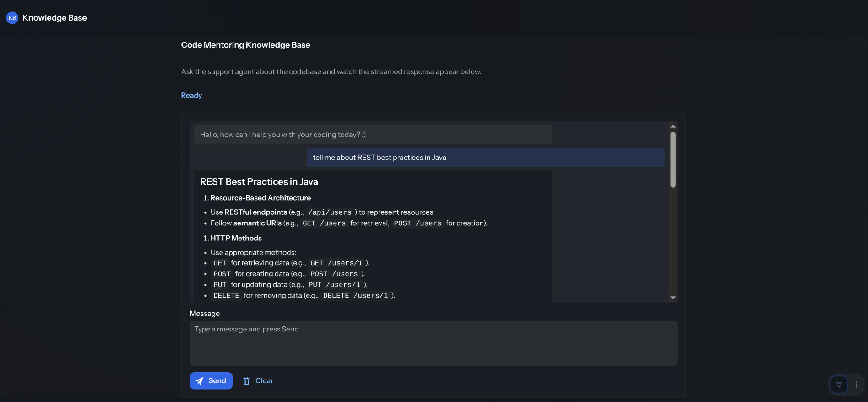
Task: Click the chat scrollbar down arrow
Action: (x=673, y=298)
